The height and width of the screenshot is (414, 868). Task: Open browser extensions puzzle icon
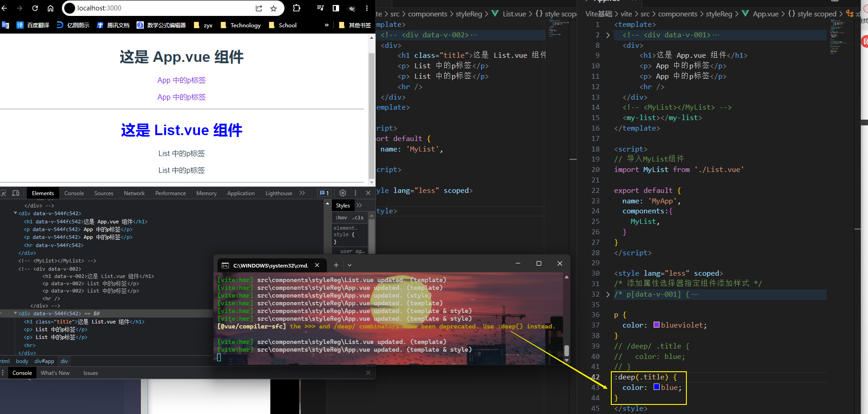[x=297, y=8]
